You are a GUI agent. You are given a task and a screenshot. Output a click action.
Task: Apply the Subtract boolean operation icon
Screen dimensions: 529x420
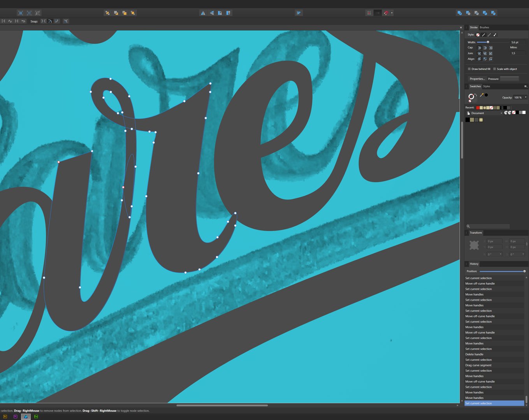[x=468, y=13]
